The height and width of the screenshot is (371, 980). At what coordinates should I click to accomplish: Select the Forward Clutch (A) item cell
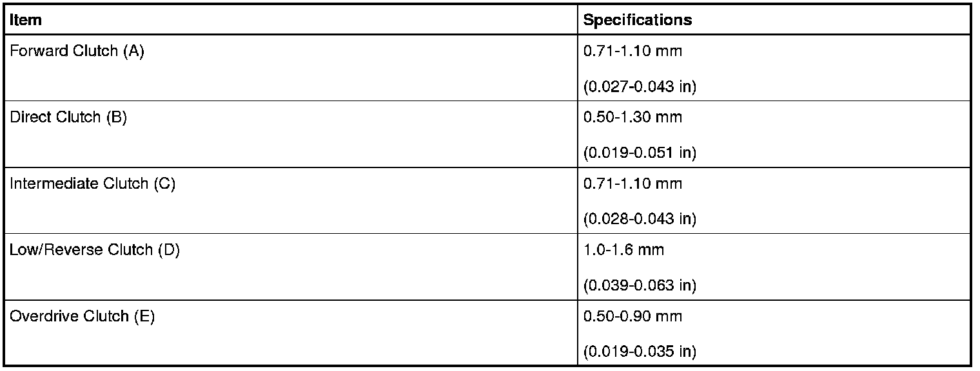tap(77, 52)
